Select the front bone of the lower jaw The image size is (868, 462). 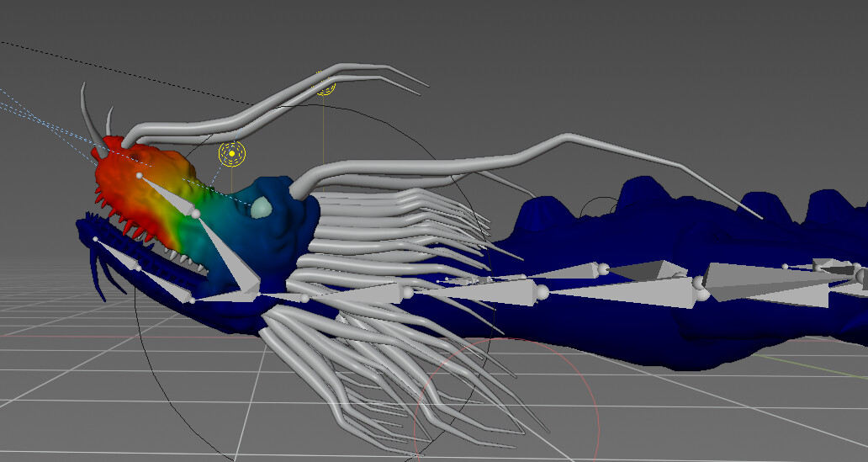(118, 255)
